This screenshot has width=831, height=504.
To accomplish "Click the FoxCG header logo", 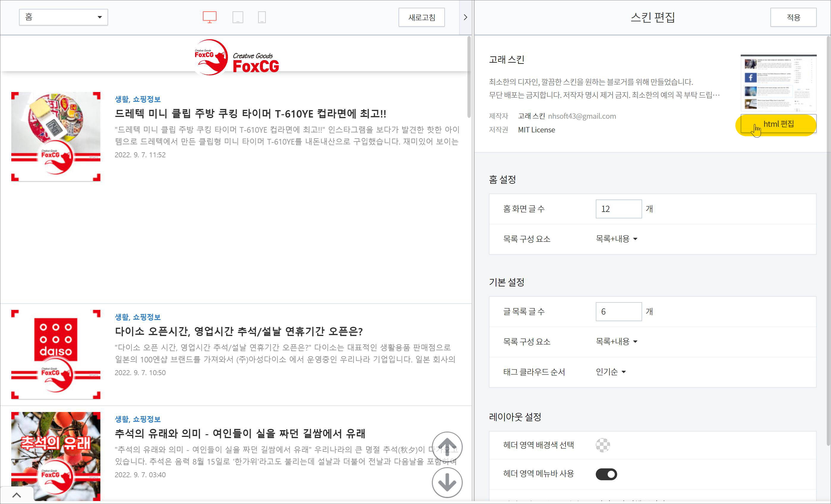I will tap(237, 57).
